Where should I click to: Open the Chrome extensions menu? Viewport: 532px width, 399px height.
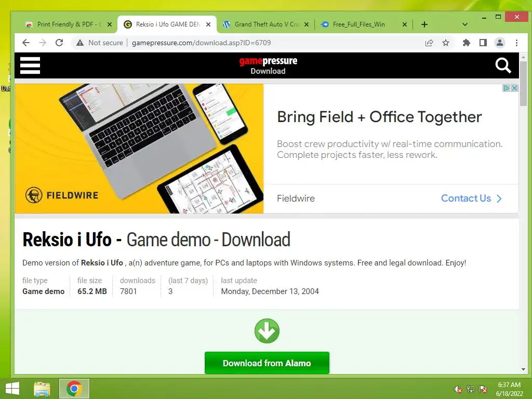pyautogui.click(x=467, y=43)
